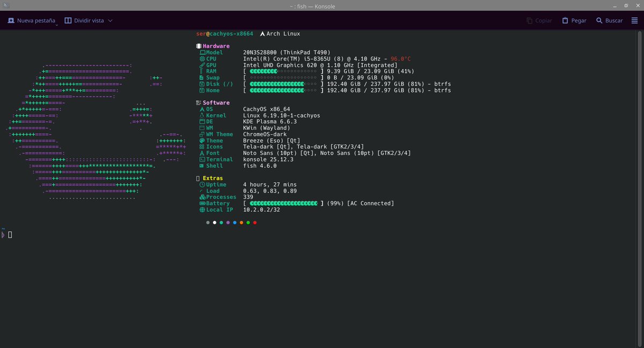This screenshot has width=644, height=348.
Task: Click the icon beside GPU label
Action: click(x=202, y=65)
